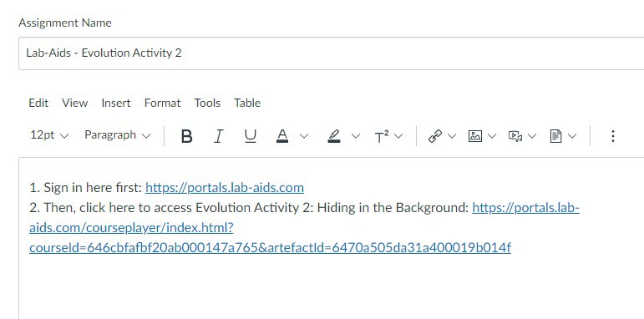Expand the superscript options arrow
The image size is (644, 319).
[x=398, y=136]
